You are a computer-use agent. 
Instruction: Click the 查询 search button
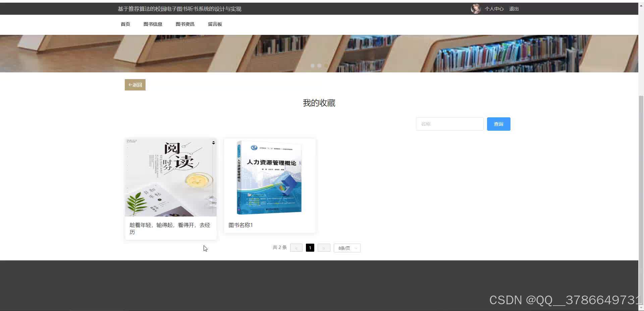[x=498, y=124]
